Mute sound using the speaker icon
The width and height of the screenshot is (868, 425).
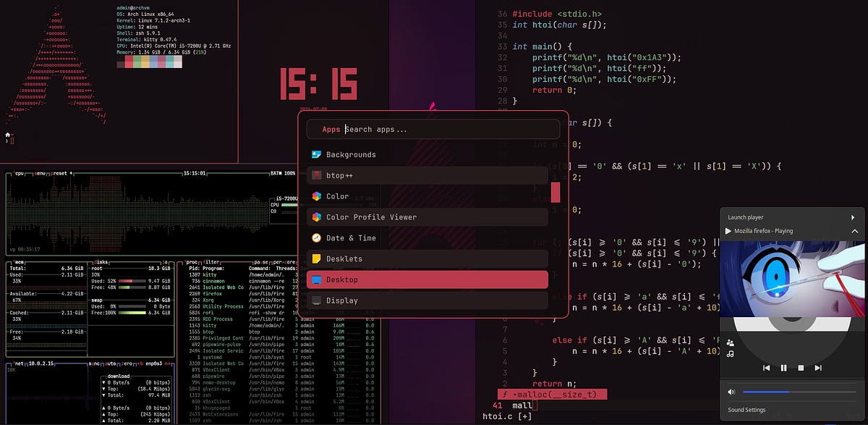point(731,392)
